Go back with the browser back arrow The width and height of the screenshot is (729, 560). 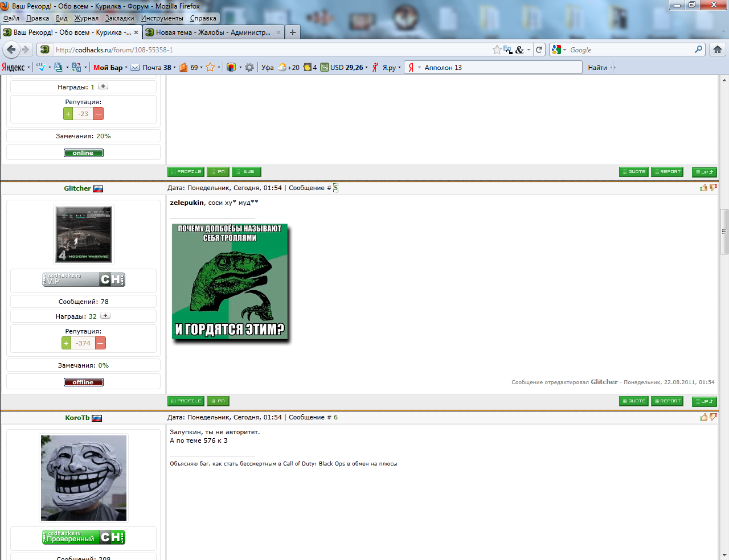click(x=11, y=50)
